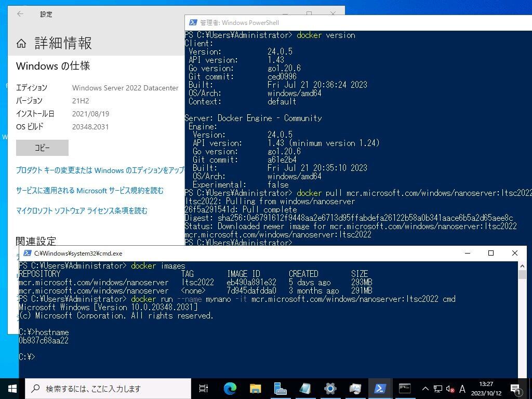Click PowerShell icon in 管理者 window title
Image resolution: width=532 pixels, height=399 pixels.
pos(193,22)
